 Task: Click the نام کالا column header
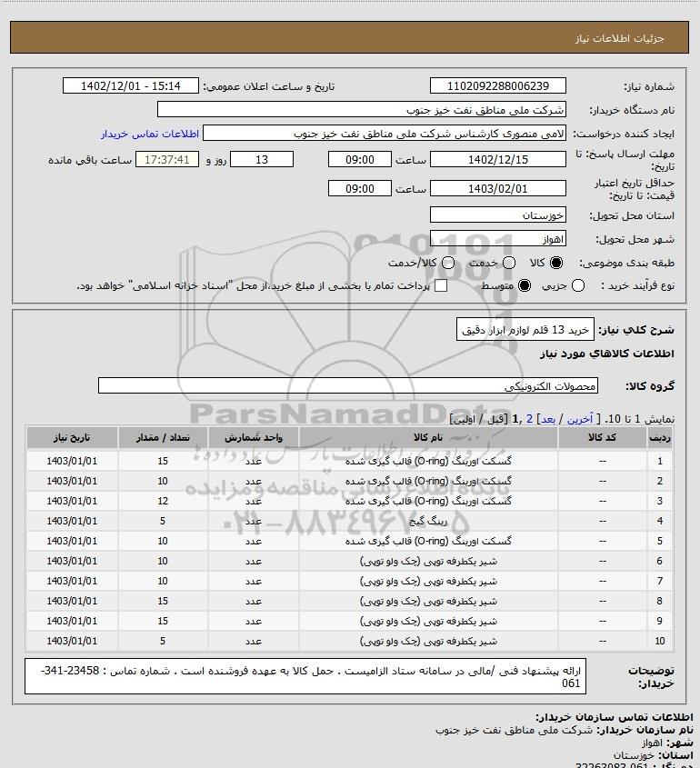point(428,437)
